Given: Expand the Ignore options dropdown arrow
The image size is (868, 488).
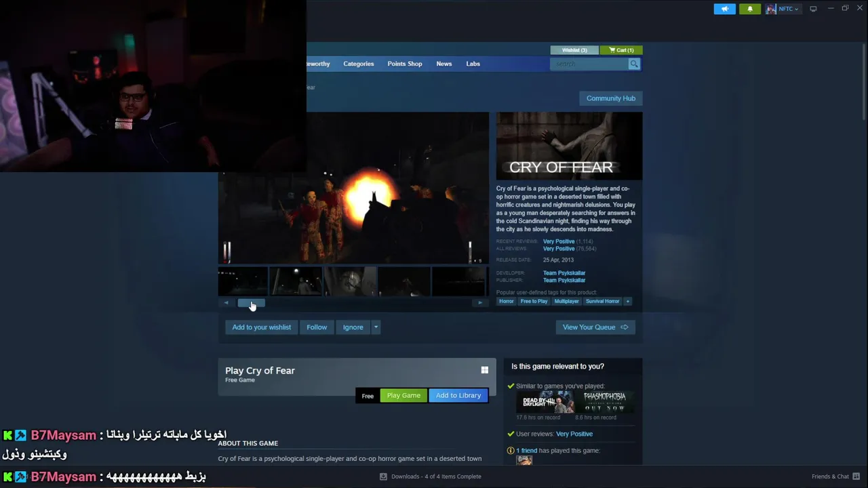Looking at the screenshot, I should point(376,327).
